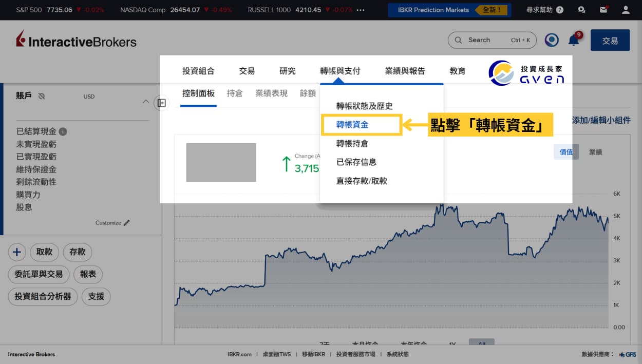The image size is (642, 364).
Task: Open the 交易 navigation menu
Action: 247,71
